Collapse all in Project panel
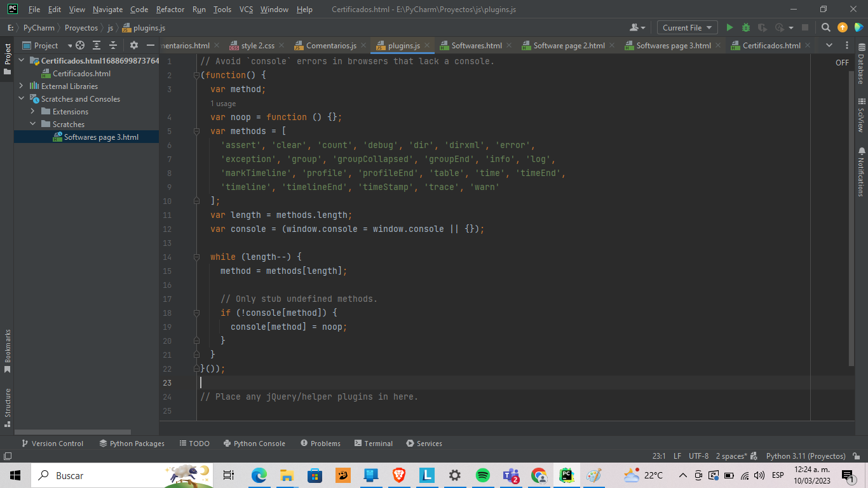This screenshot has width=868, height=488. [113, 45]
